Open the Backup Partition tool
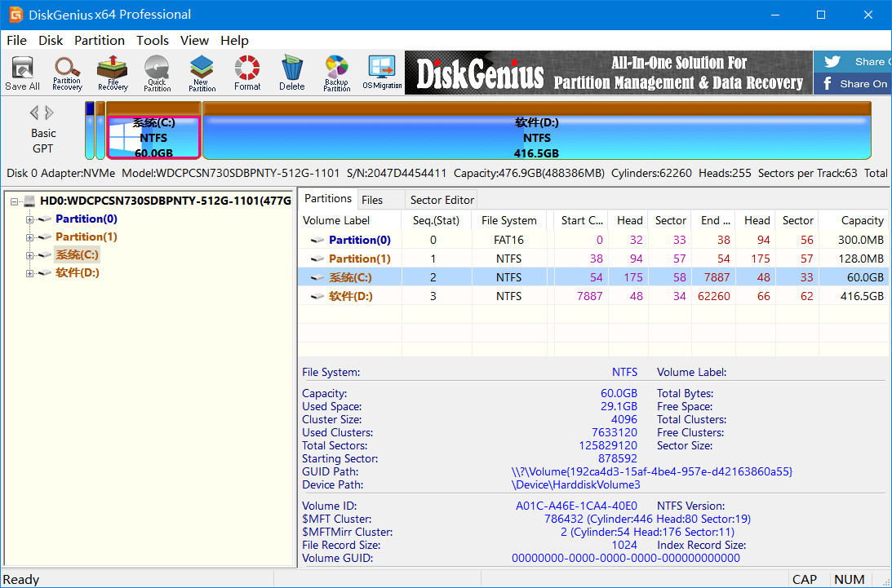The height and width of the screenshot is (588, 892). (336, 73)
